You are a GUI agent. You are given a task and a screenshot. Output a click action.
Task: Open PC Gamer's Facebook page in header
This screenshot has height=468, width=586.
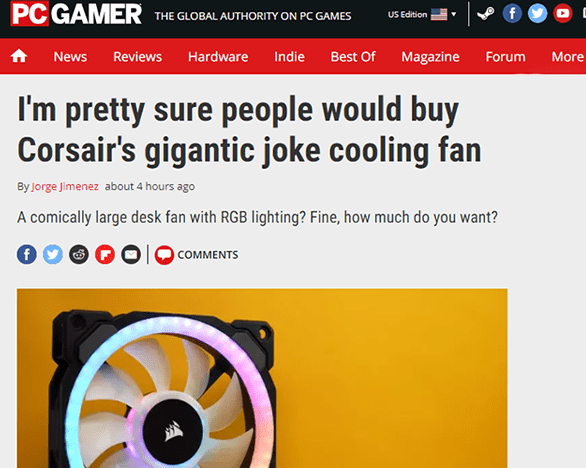tap(512, 14)
